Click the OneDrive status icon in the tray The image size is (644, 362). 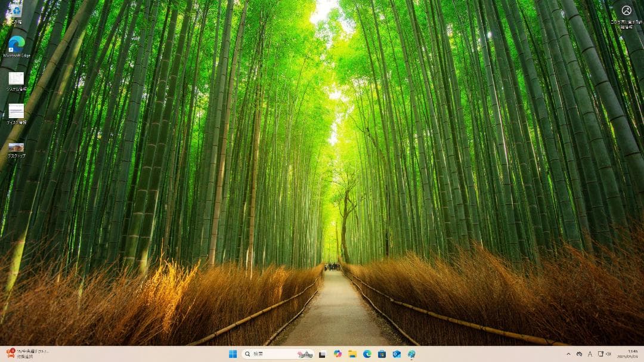(580, 353)
